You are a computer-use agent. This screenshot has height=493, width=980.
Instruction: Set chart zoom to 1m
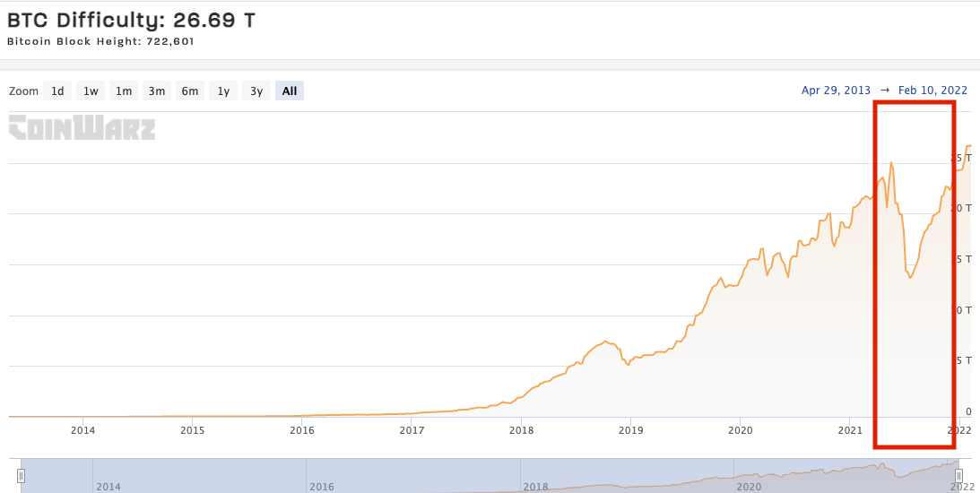(124, 91)
